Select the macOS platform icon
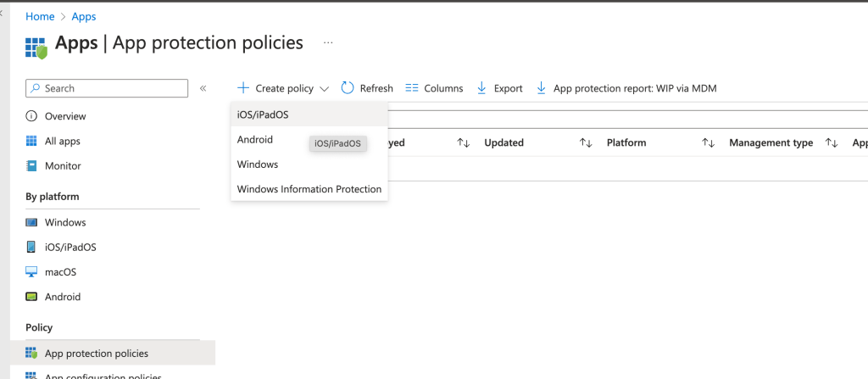Image resolution: width=868 pixels, height=379 pixels. (x=31, y=272)
